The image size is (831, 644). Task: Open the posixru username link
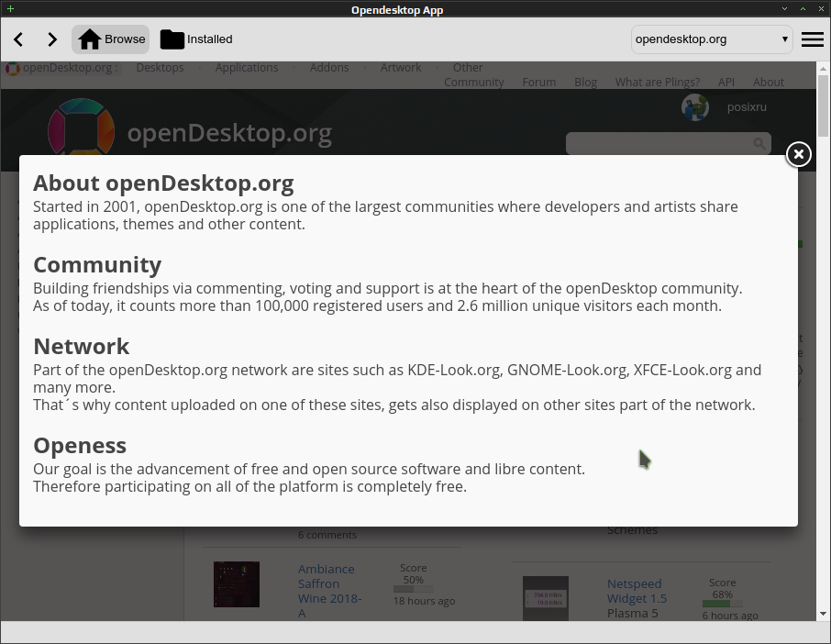747,107
